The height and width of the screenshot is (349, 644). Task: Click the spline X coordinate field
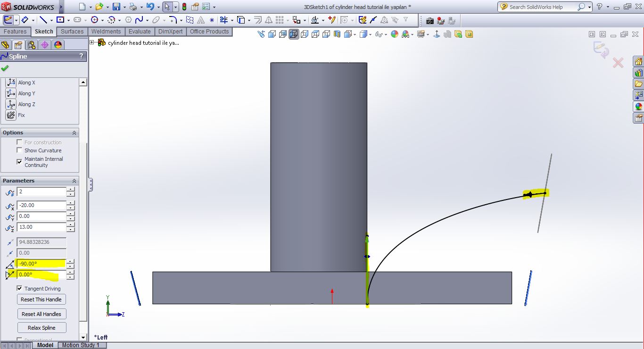pos(41,205)
